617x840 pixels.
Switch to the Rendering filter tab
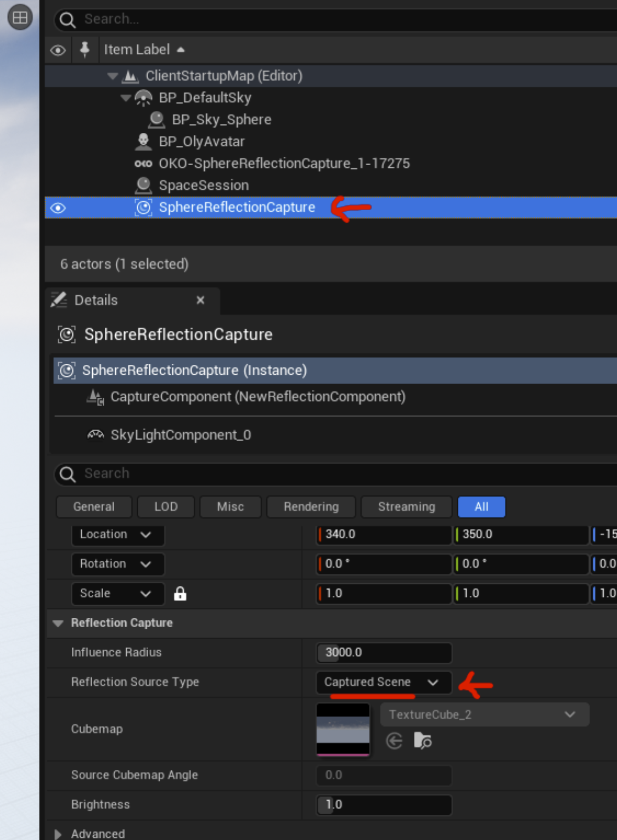pos(311,507)
